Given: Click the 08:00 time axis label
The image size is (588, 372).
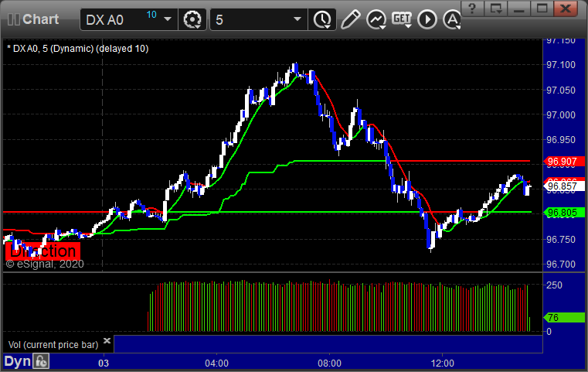Looking at the screenshot, I should [x=330, y=363].
